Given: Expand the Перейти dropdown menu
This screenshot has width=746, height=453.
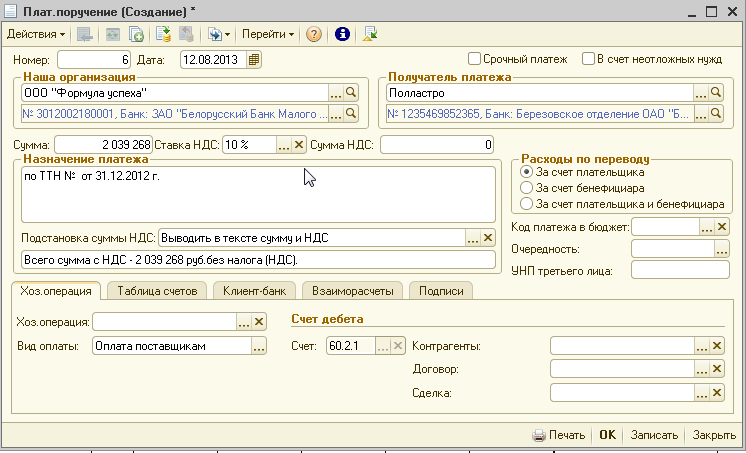Looking at the screenshot, I should click(x=268, y=34).
